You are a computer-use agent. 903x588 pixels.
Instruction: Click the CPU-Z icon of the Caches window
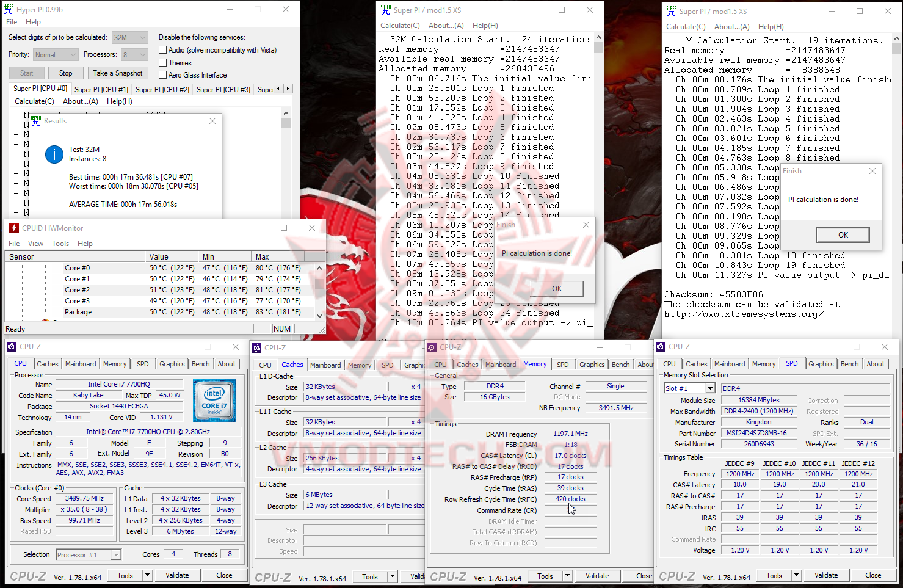(x=256, y=347)
